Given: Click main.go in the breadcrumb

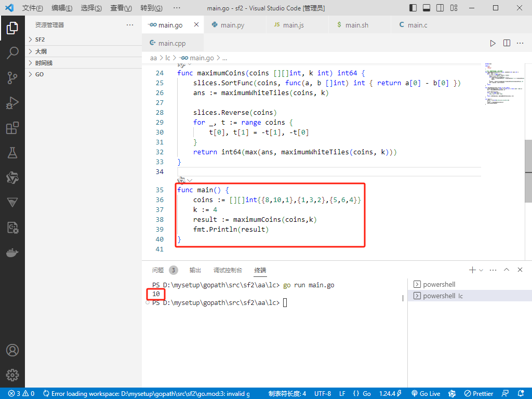Looking at the screenshot, I should pos(197,58).
